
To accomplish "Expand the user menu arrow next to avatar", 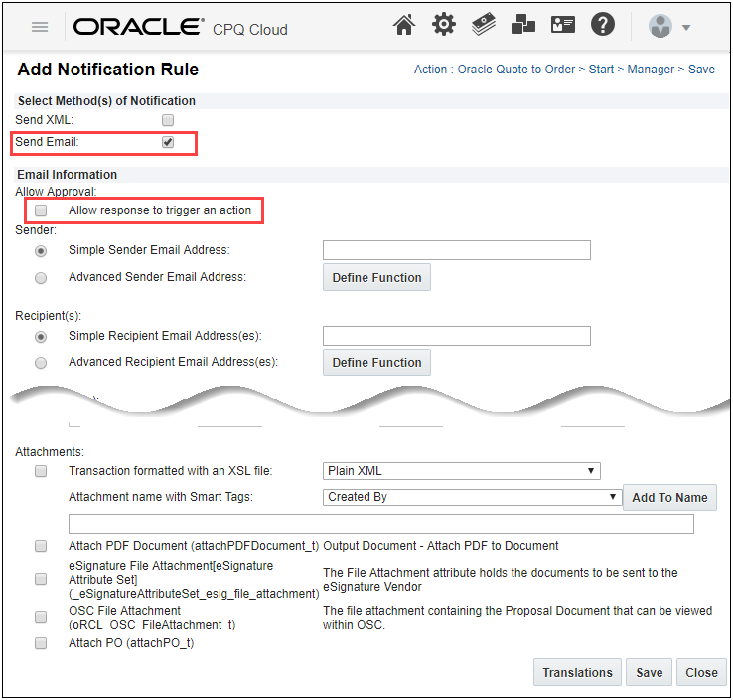I will pos(685,28).
